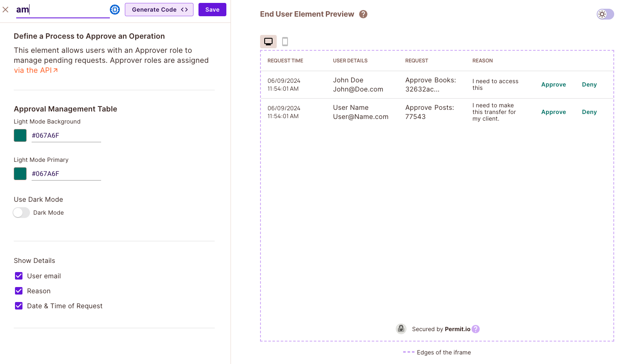This screenshot has height=364, width=620.
Task: Open the Light Mode Background color swatch
Action: (x=20, y=135)
